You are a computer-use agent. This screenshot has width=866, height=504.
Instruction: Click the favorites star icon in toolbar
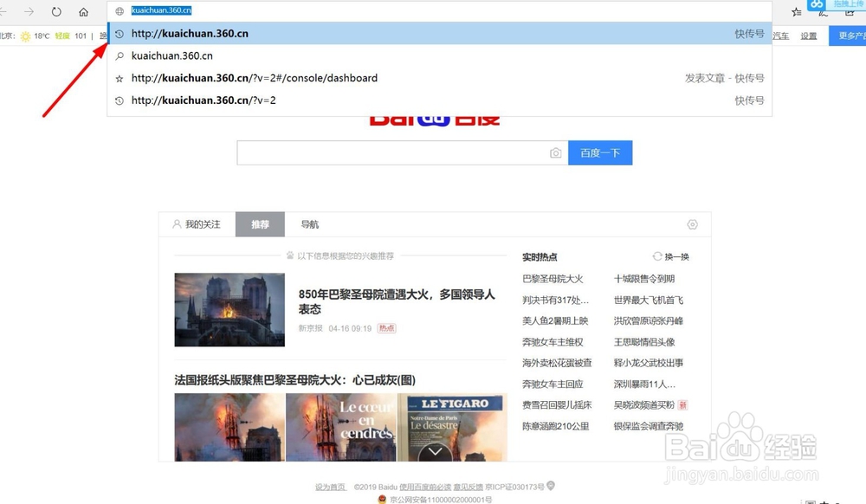(796, 11)
